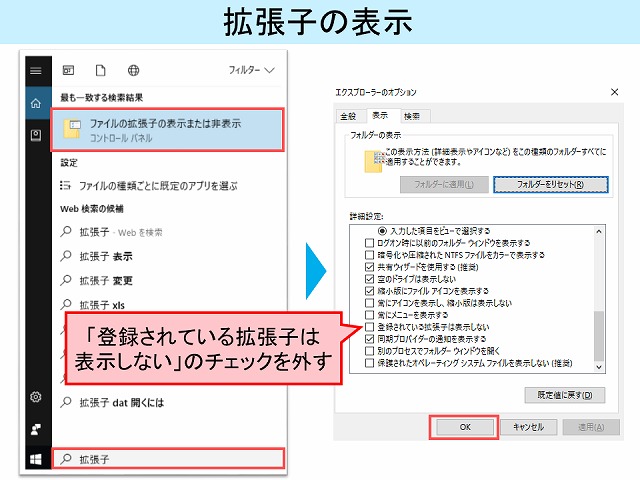
Task: Open Settings gear in search sidebar
Action: tap(36, 397)
